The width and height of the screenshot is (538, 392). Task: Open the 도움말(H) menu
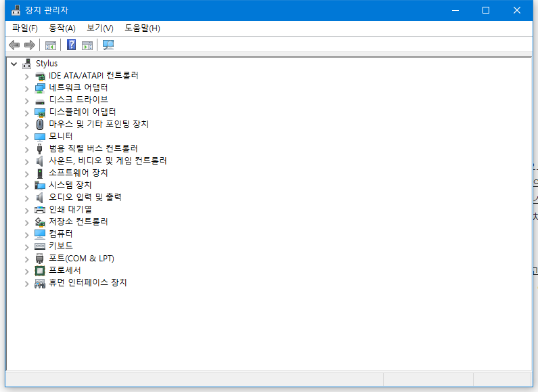[x=142, y=28]
